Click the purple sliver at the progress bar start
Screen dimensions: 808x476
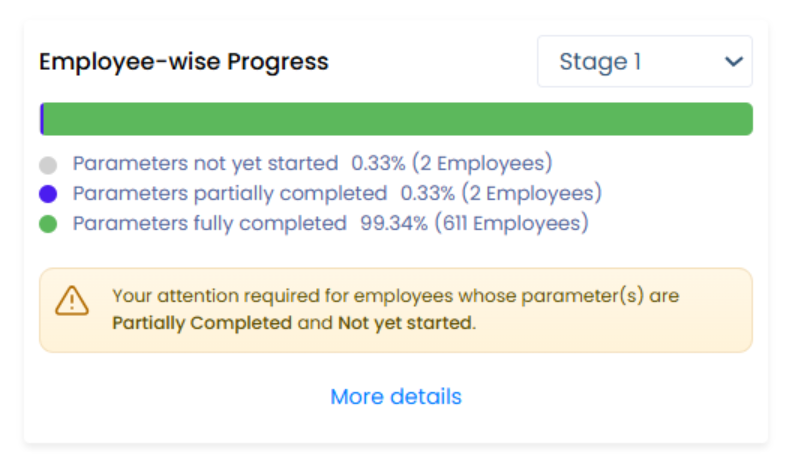coord(42,119)
